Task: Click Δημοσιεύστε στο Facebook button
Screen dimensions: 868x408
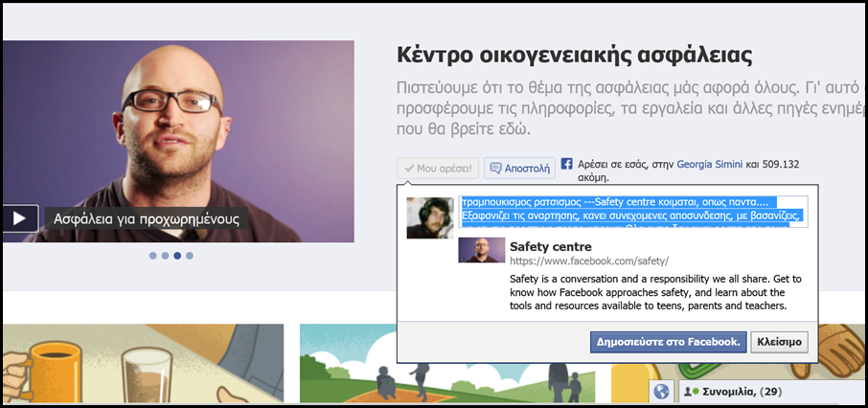Action: click(x=668, y=342)
